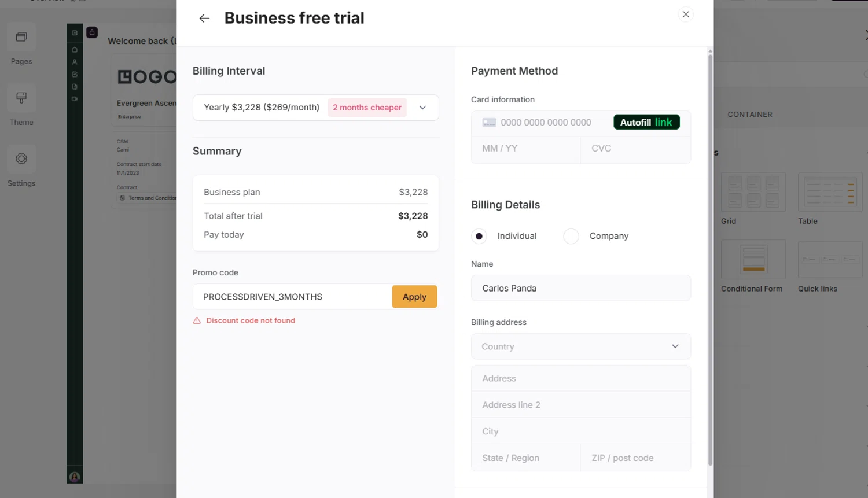
Task: Focus the MM / YY expiry field
Action: [x=525, y=149]
